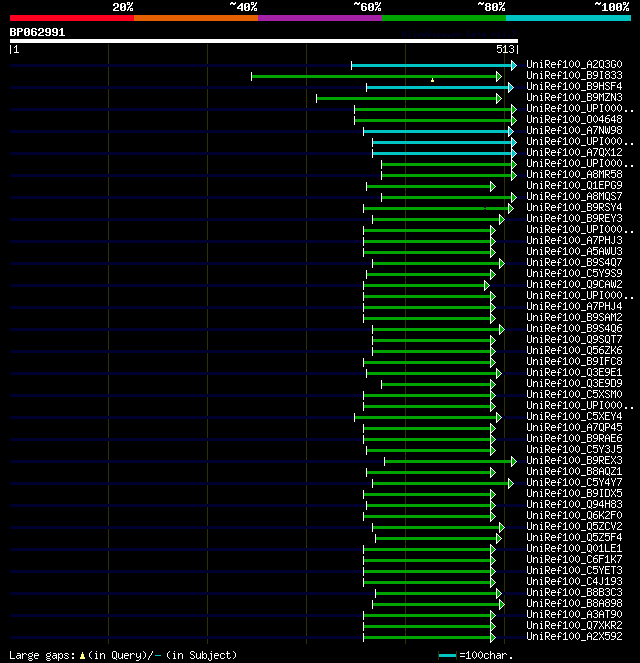Open hit UniRef100_Q7XKR2

click(574, 625)
